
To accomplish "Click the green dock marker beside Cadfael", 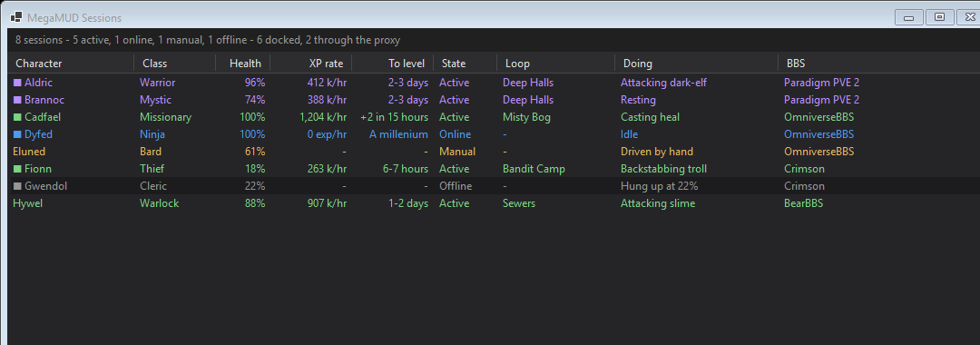I will (17, 117).
